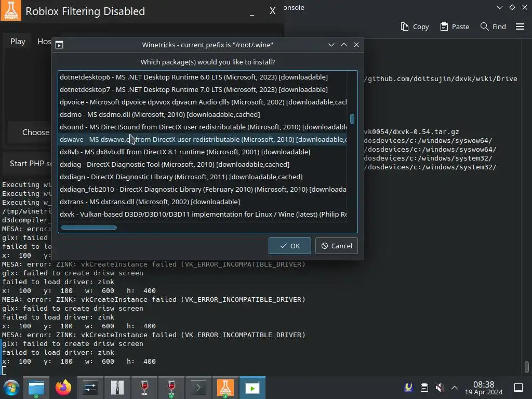Screen dimensions: 532x399
Task: Click the Roblox Filtering Disabled flask logo
Action: click(11, 10)
